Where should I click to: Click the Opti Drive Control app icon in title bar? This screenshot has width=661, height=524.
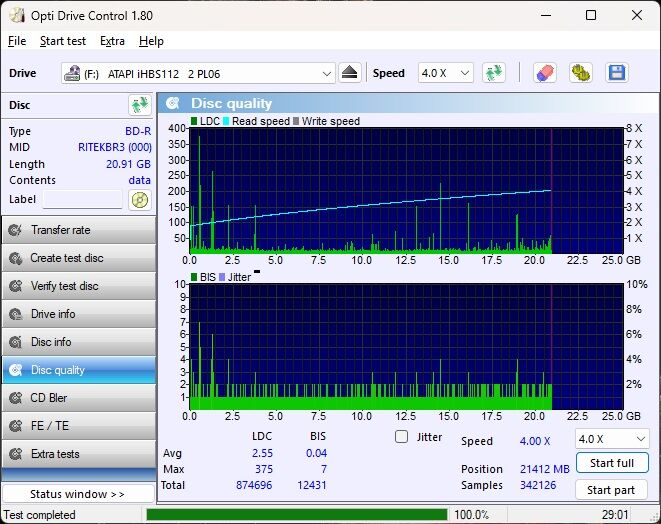(16, 16)
